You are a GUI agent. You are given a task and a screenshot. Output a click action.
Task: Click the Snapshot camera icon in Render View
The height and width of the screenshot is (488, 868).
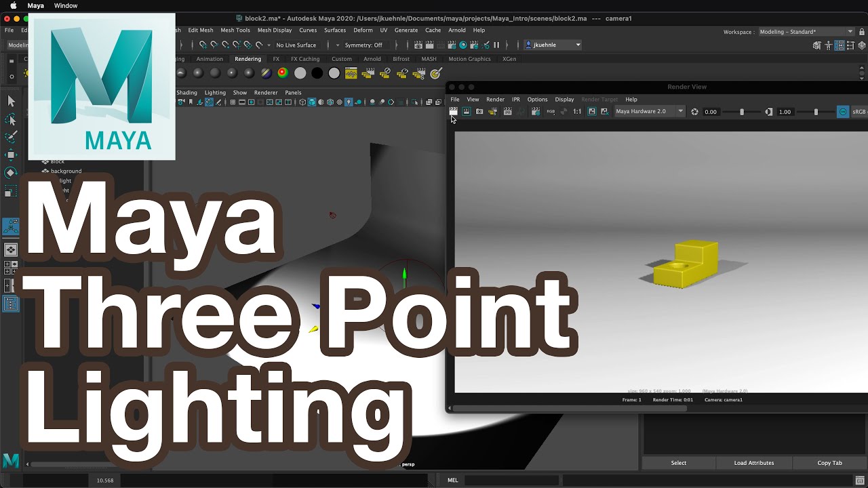tap(479, 111)
